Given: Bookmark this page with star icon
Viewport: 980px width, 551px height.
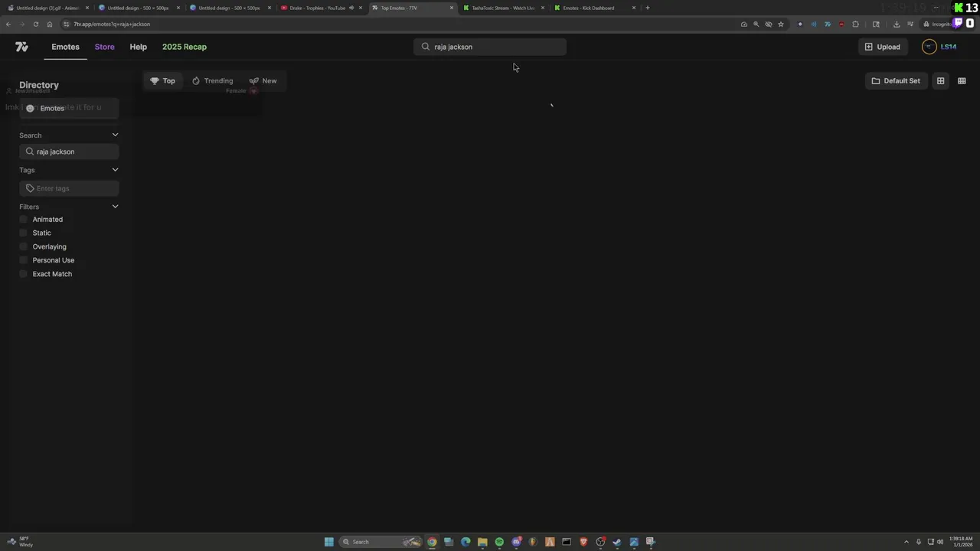Looking at the screenshot, I should (781, 24).
